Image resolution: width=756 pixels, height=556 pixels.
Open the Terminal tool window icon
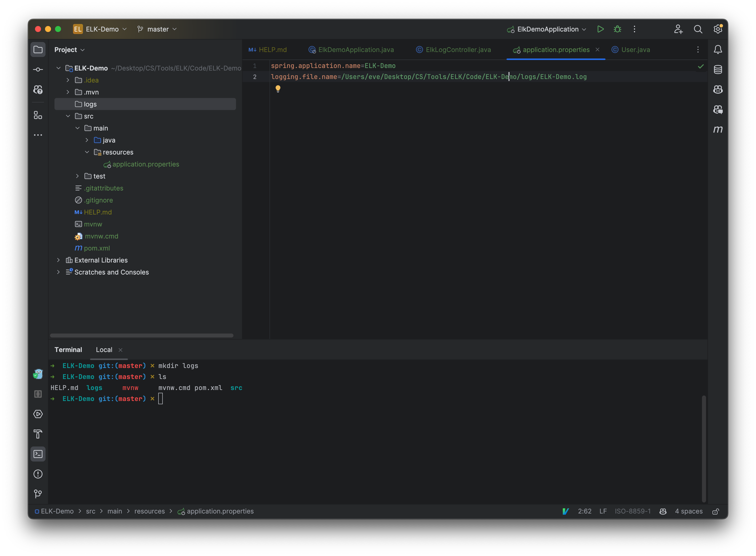pyautogui.click(x=38, y=454)
